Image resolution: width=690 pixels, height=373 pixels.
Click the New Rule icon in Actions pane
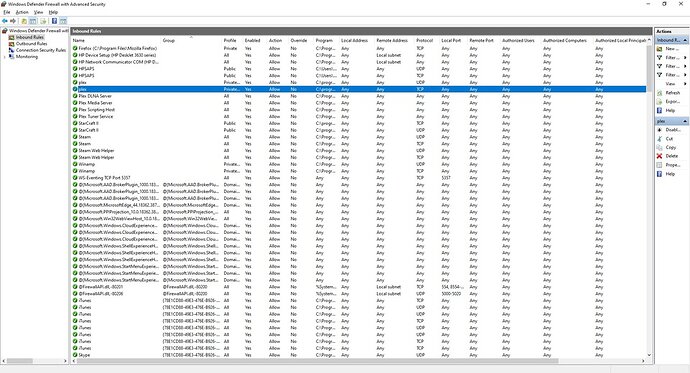click(x=659, y=49)
